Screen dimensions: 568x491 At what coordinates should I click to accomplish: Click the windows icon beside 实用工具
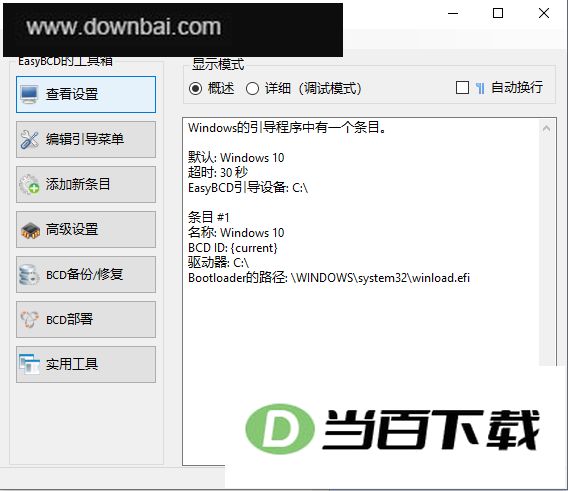[x=29, y=364]
